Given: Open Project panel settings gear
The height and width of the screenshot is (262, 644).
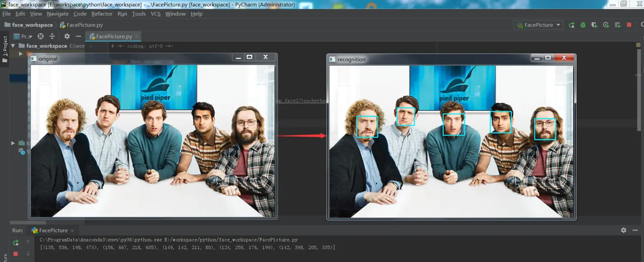Looking at the screenshot, I should click(67, 36).
